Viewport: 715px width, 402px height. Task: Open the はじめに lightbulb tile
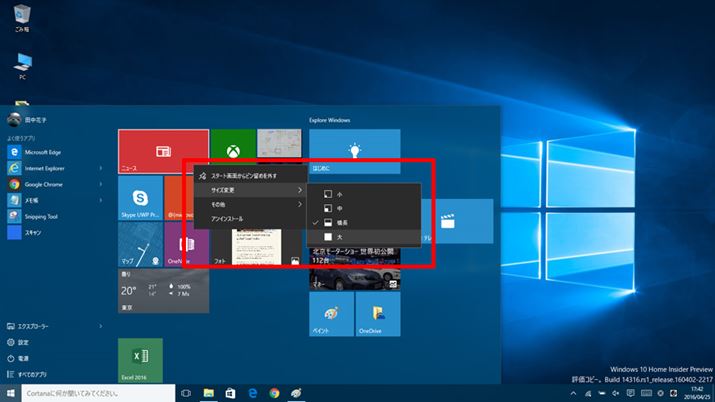(353, 150)
